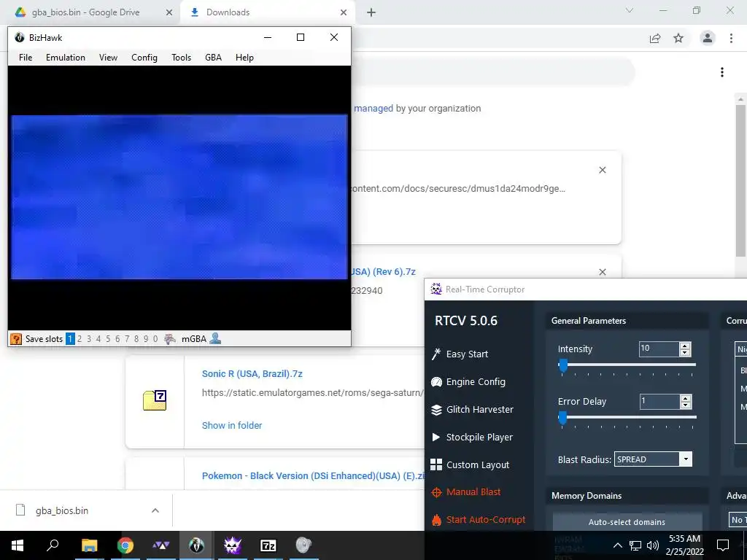This screenshot has width=747, height=560.
Task: Click the BizHawk question-block status icon
Action: pos(16,339)
